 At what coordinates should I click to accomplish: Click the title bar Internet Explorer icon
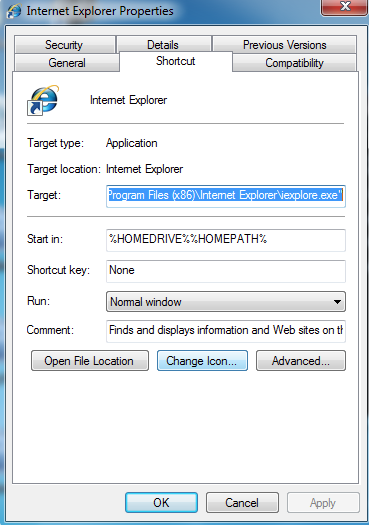tap(14, 11)
